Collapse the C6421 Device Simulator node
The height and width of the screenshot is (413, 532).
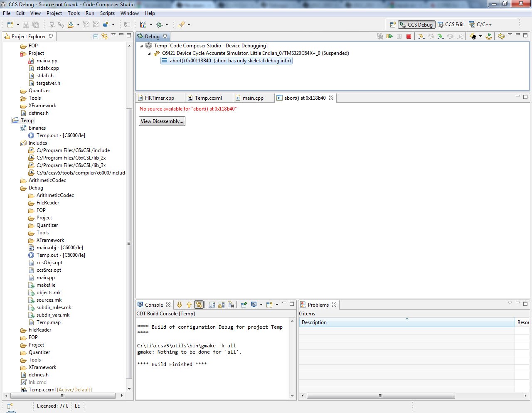(150, 53)
